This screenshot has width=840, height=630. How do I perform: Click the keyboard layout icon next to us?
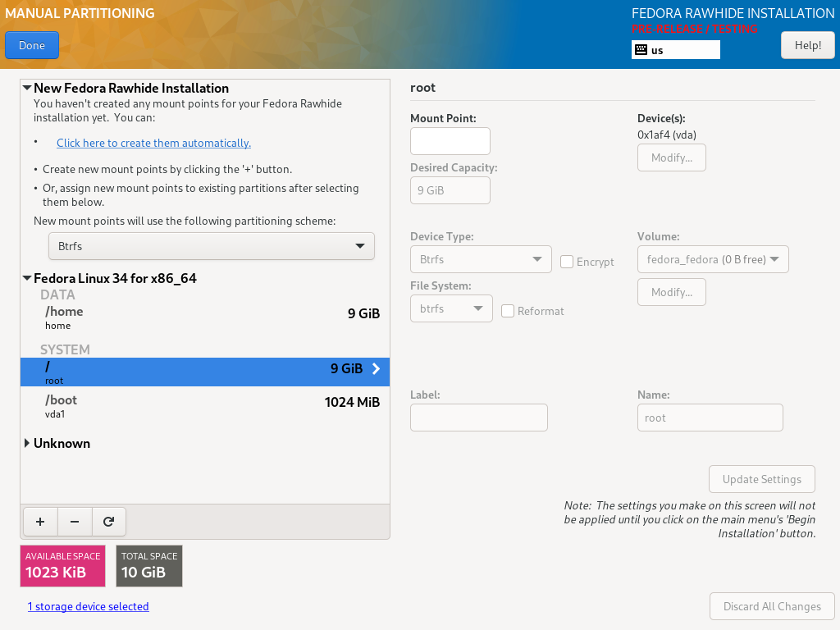click(x=641, y=50)
